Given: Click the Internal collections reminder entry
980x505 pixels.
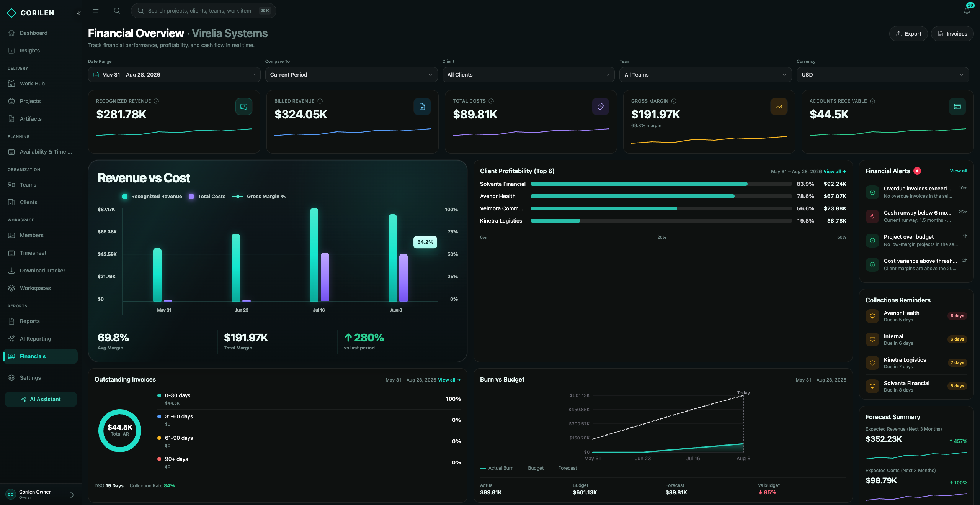Looking at the screenshot, I should coord(916,339).
